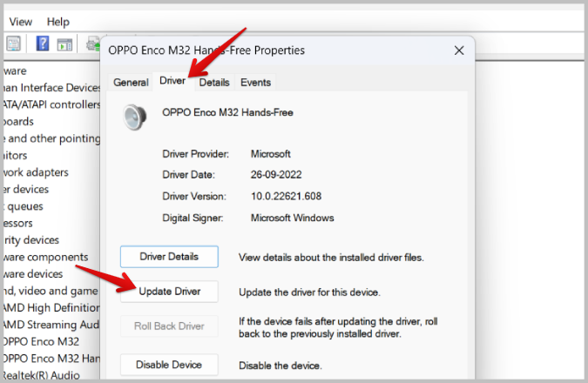
Task: Select the Driver tab
Action: point(172,81)
